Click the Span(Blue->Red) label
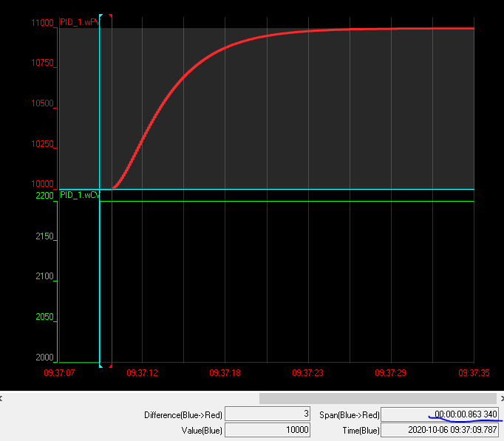The height and width of the screenshot is (441, 504). click(x=350, y=415)
